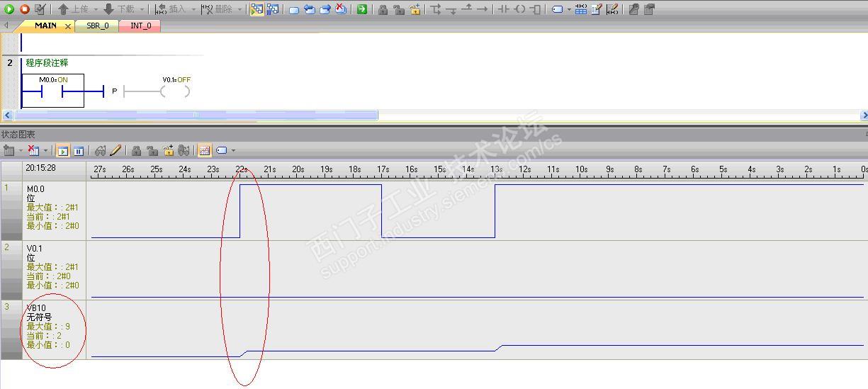Close the MAIN tab
The image size is (868, 389).
[68, 26]
